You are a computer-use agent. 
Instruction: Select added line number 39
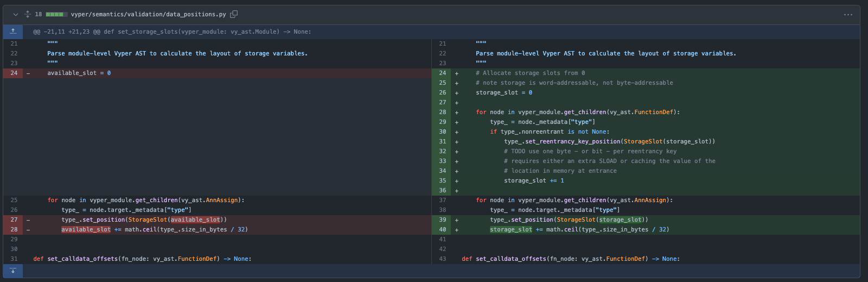tap(442, 220)
